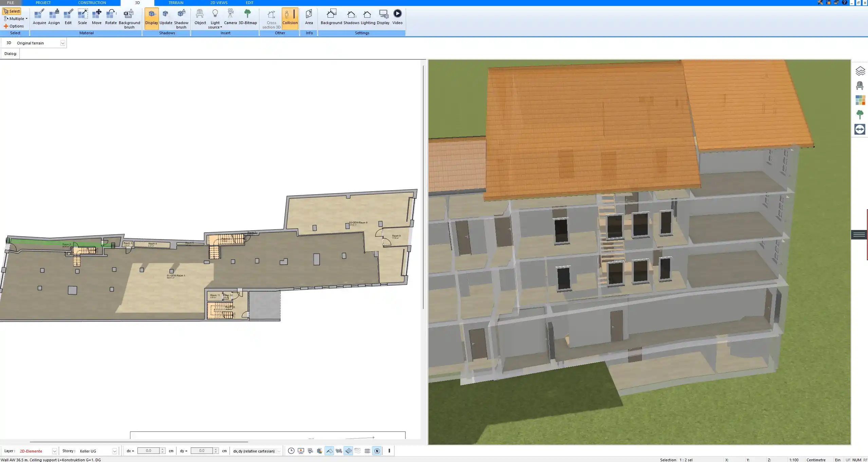Toggle the grid display in status bar

[x=367, y=451]
